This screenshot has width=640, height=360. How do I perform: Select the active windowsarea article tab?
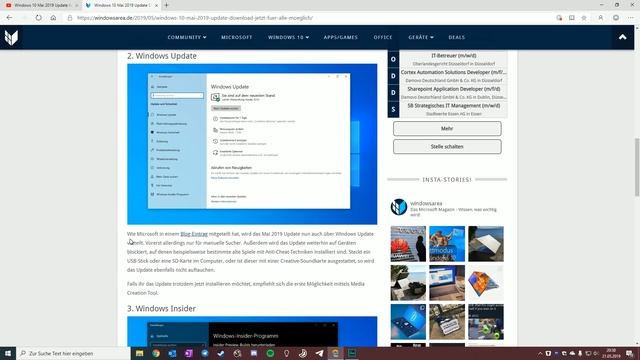121,5
